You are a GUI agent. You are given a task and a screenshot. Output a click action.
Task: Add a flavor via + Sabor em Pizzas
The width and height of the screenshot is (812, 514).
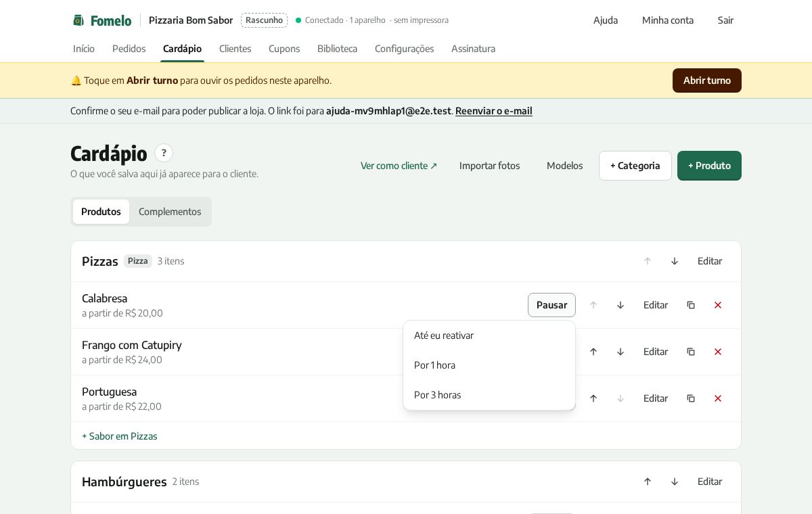click(120, 436)
